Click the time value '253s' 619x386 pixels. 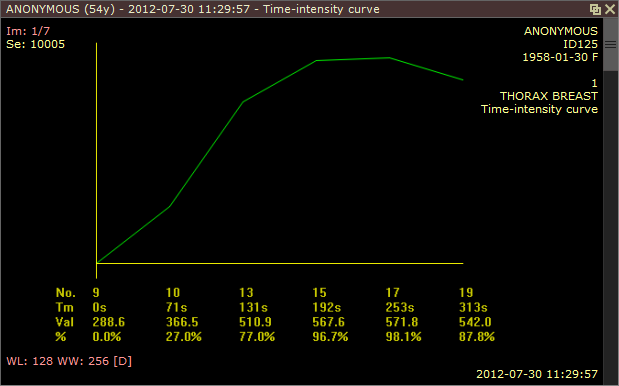pos(400,307)
